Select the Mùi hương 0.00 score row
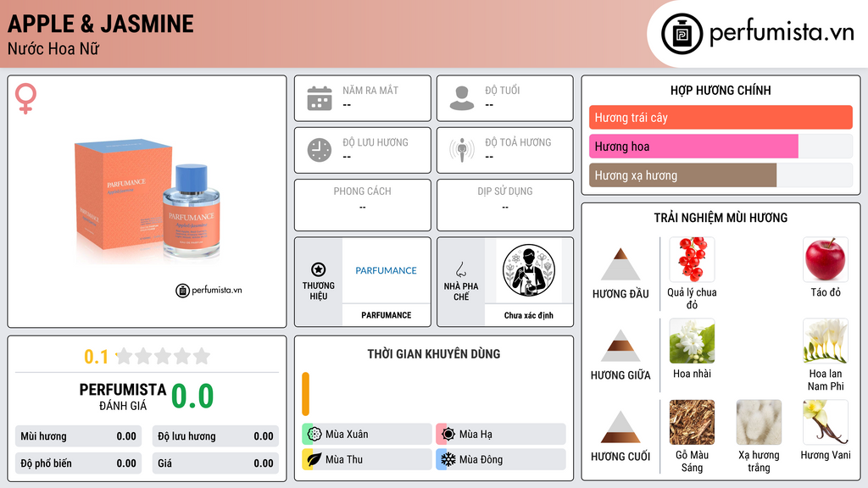This screenshot has width=868, height=488. coord(78,436)
